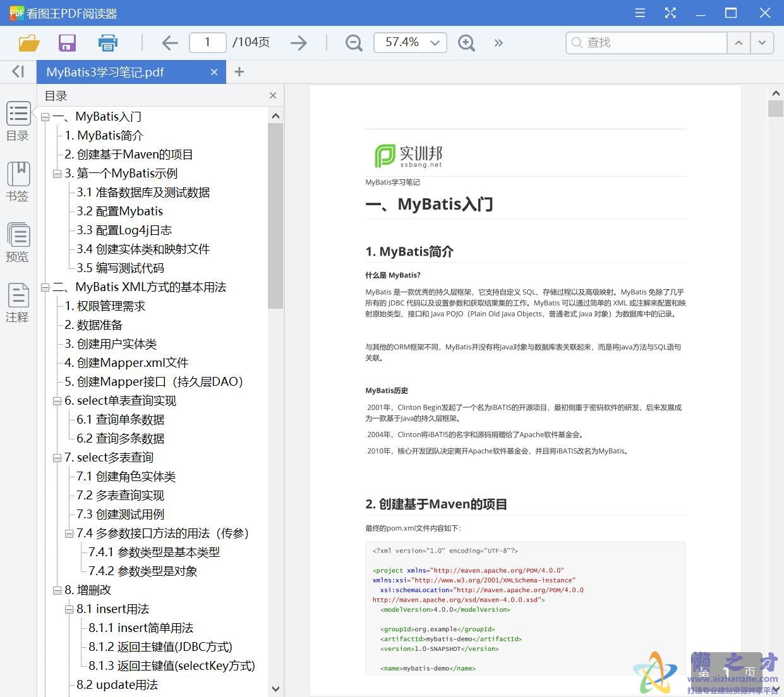Select 3.4 创建实体类和映射文件 entry
The width and height of the screenshot is (784, 697).
[143, 249]
